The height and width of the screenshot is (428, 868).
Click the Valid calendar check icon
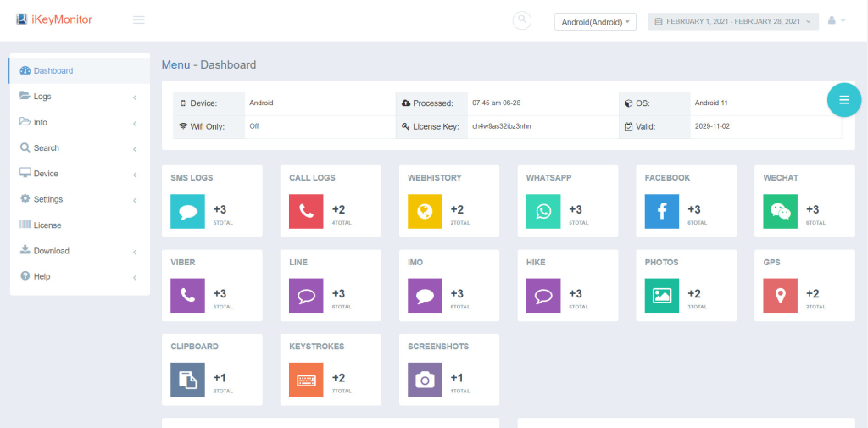(628, 126)
